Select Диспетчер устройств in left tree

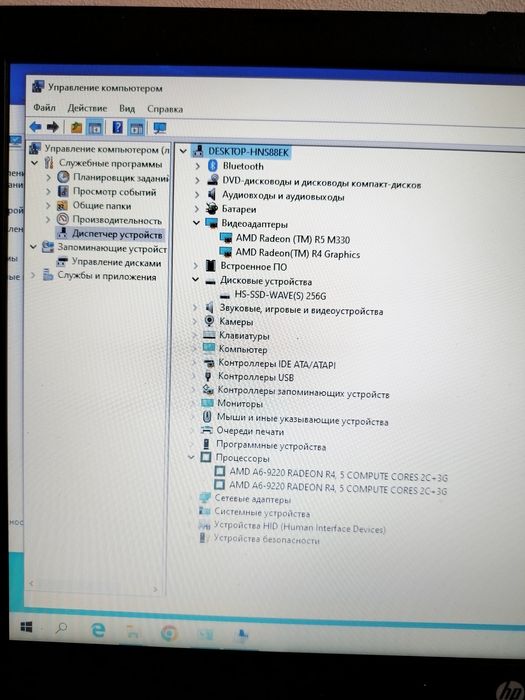click(x=117, y=234)
